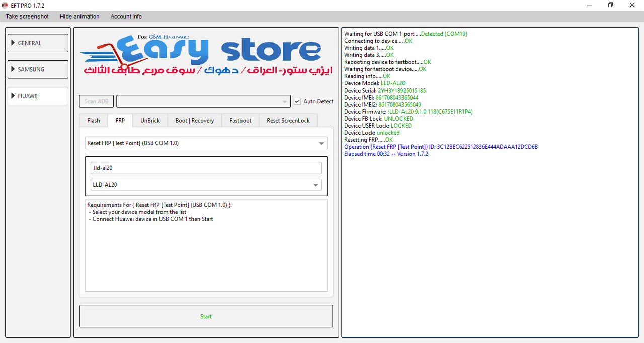The width and height of the screenshot is (644, 343).
Task: Switch to the Flash tab
Action: pos(94,121)
